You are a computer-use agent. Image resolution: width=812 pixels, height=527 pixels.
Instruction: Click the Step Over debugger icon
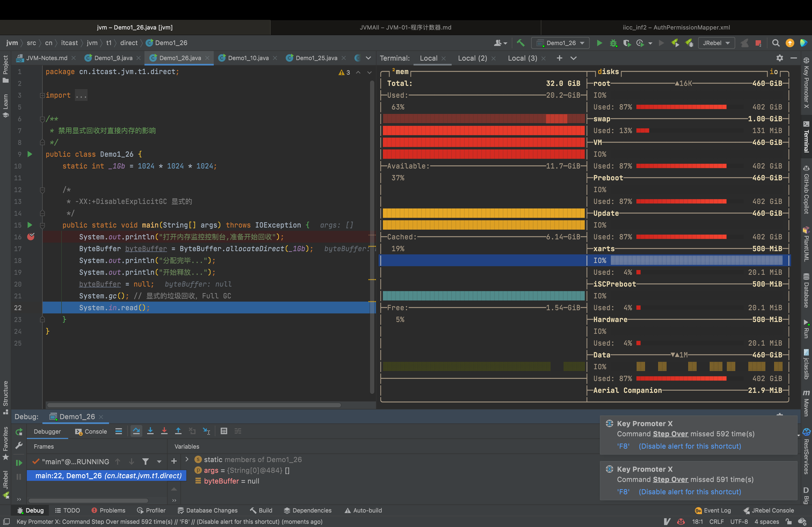click(x=136, y=431)
